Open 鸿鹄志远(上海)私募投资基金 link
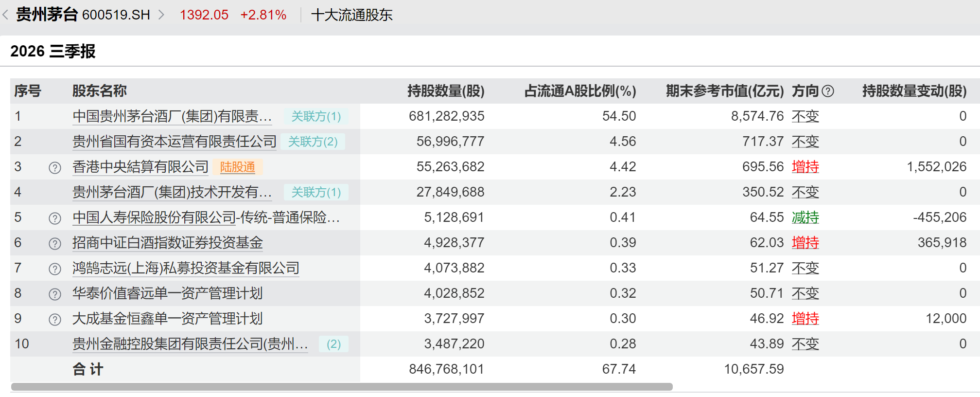The width and height of the screenshot is (980, 397). click(186, 268)
